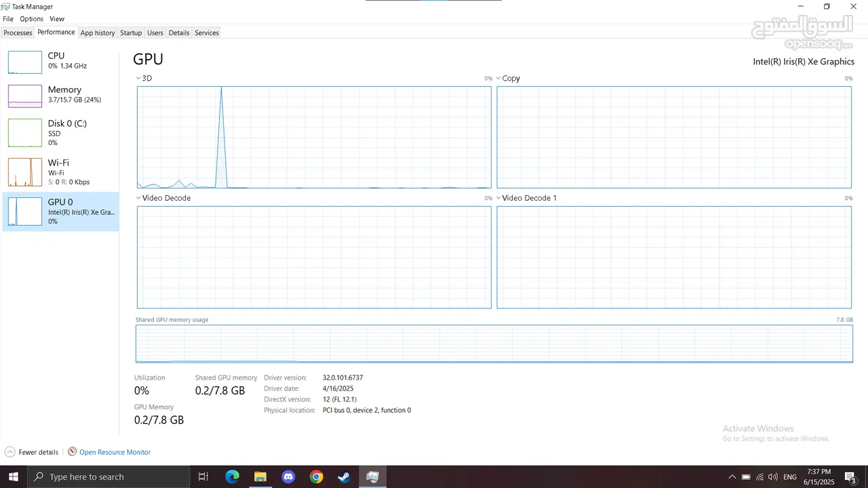Viewport: 868px width, 488px height.
Task: Click the 3D utilization graph
Action: click(x=314, y=137)
